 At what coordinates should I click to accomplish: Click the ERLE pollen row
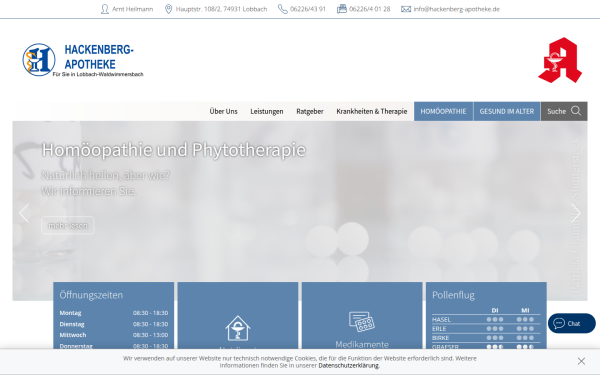point(486,329)
